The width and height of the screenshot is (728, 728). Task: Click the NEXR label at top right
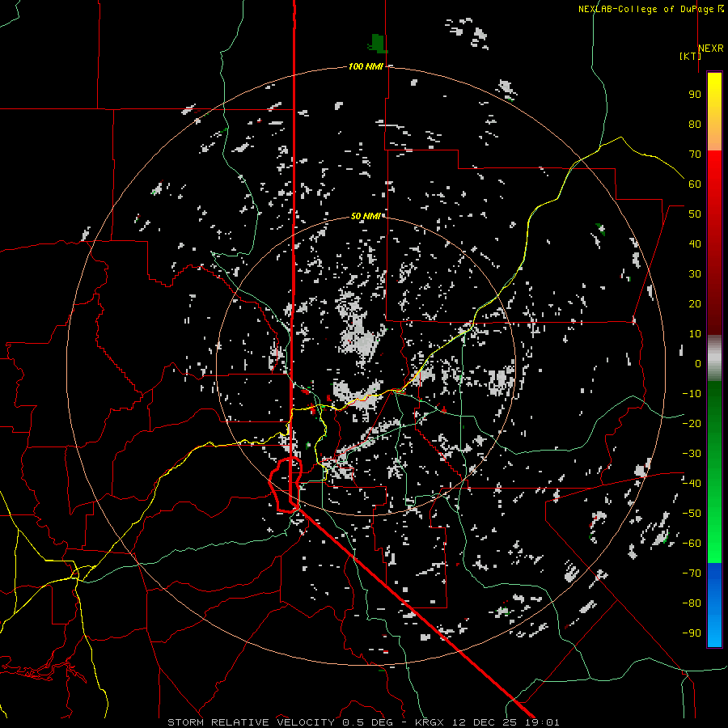(x=711, y=49)
